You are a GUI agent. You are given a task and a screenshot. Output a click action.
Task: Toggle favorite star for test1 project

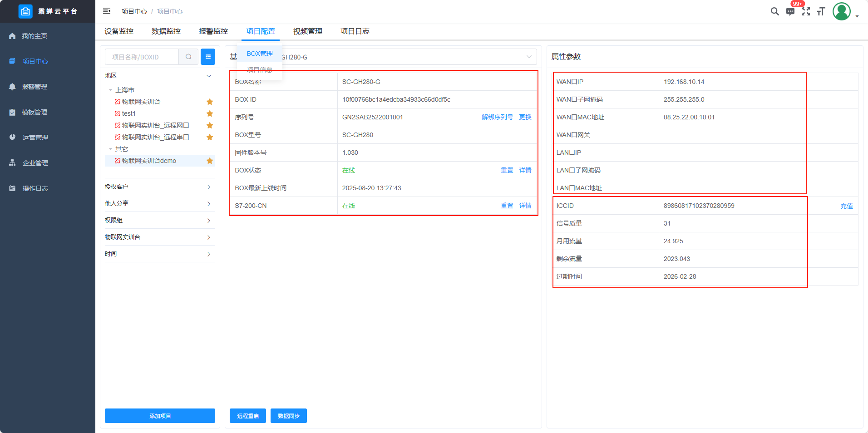[210, 113]
